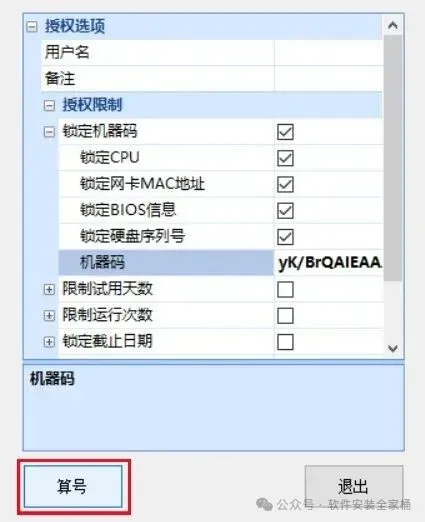The width and height of the screenshot is (425, 522).
Task: Enable the 锁定截止日期 checkbox
Action: coord(285,342)
